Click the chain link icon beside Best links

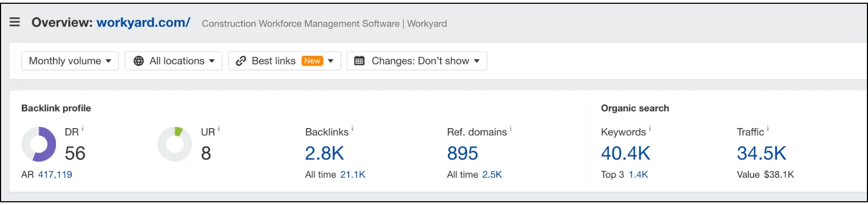241,61
